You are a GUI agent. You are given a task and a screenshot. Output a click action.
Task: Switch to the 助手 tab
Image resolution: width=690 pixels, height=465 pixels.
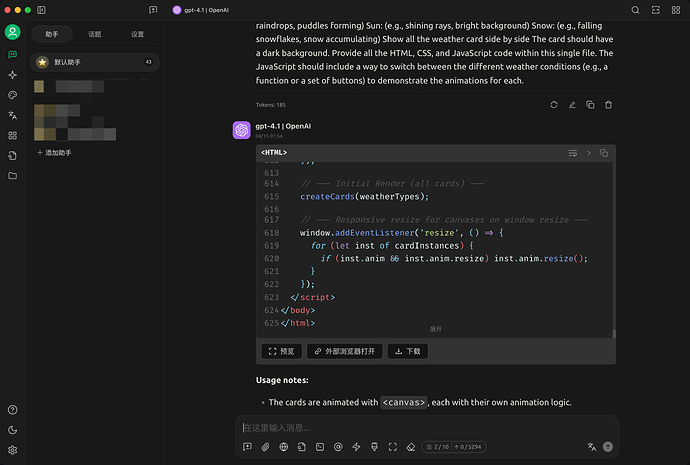pos(52,34)
